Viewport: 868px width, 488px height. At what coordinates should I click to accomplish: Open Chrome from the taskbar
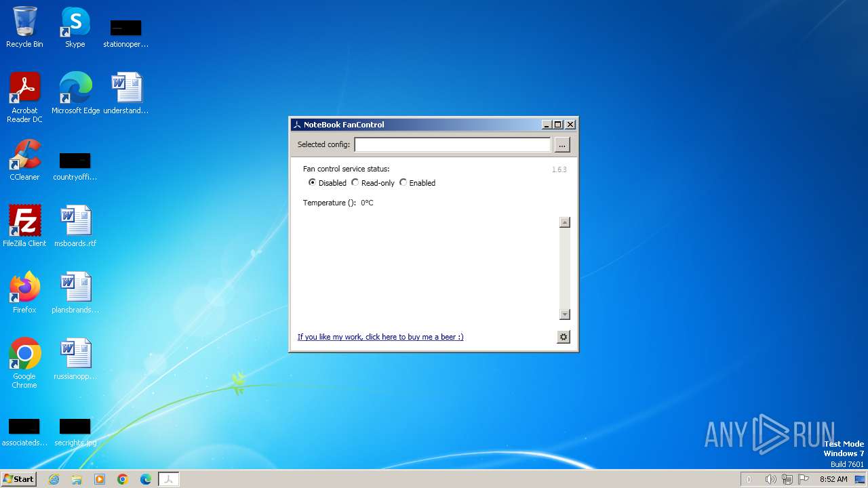pyautogui.click(x=123, y=479)
